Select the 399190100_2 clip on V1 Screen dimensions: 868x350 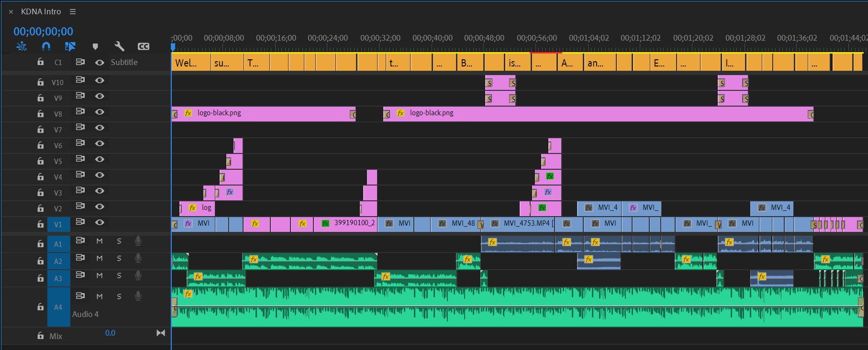tap(345, 224)
